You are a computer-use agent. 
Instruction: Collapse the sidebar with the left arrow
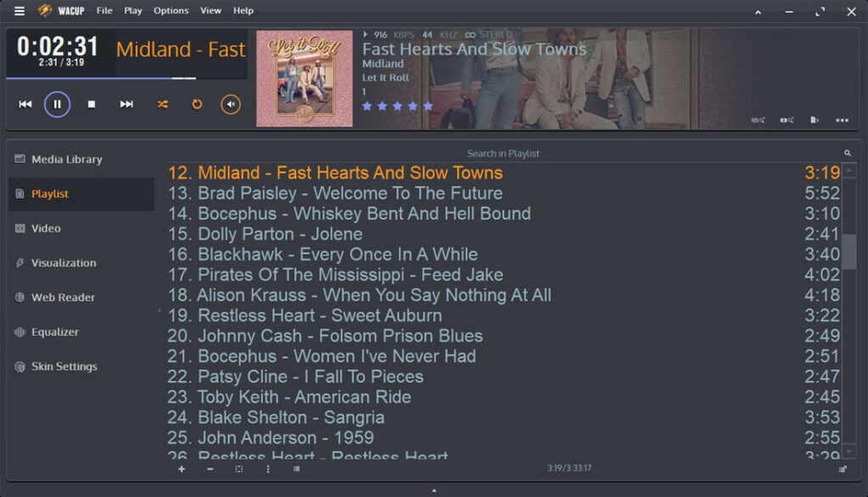click(159, 311)
